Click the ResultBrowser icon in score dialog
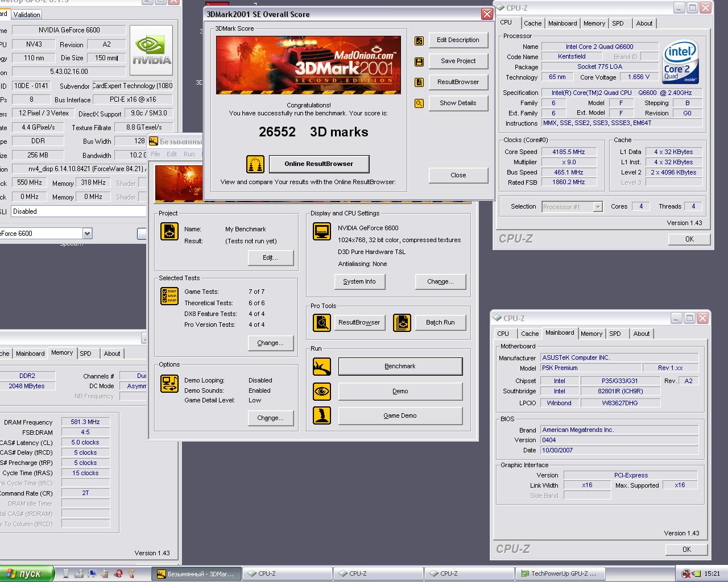This screenshot has width=728, height=582. pos(419,82)
